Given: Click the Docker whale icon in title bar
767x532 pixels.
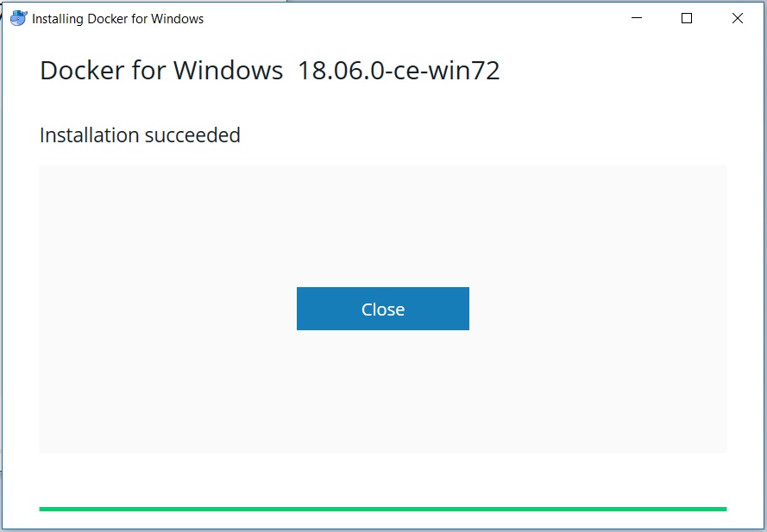Looking at the screenshot, I should 19,19.
